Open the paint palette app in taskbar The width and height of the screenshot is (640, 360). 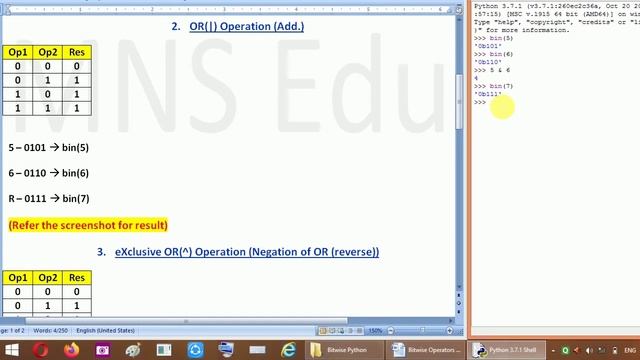133,350
